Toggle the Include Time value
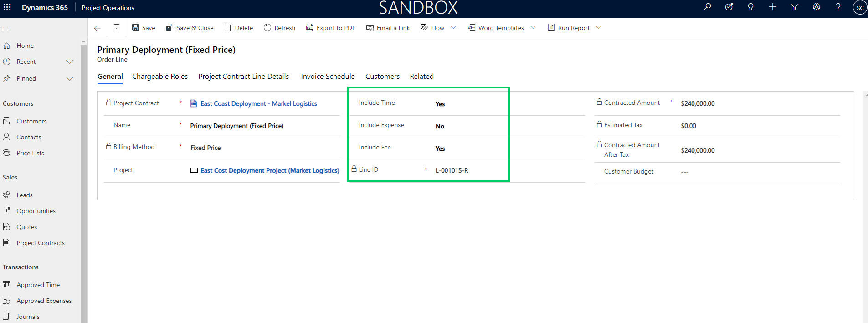The width and height of the screenshot is (868, 323). click(x=440, y=104)
